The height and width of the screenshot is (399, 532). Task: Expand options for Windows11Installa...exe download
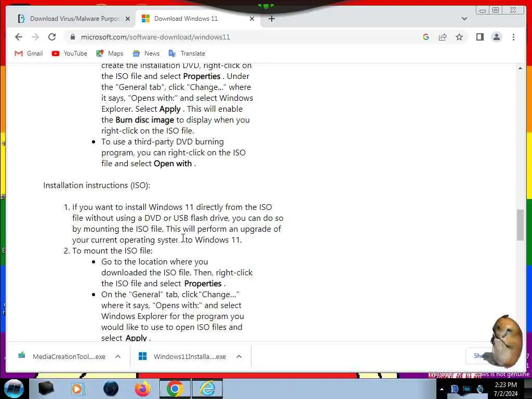point(239,356)
